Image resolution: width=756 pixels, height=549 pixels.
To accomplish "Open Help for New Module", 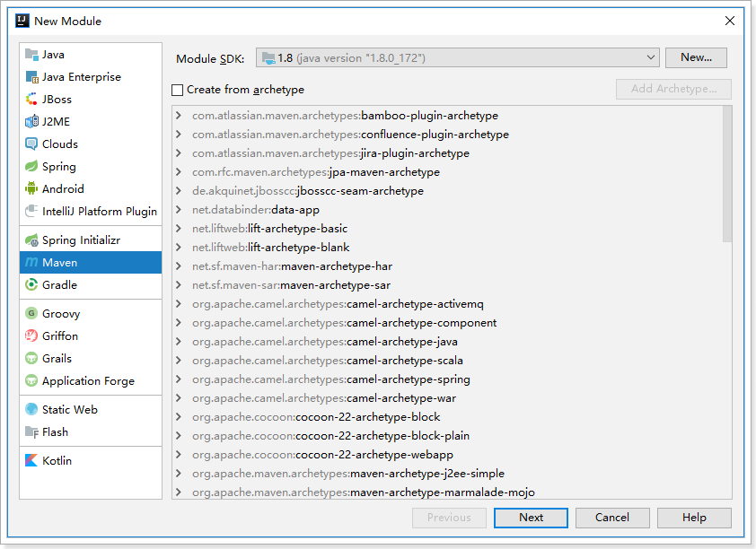I will 694,518.
